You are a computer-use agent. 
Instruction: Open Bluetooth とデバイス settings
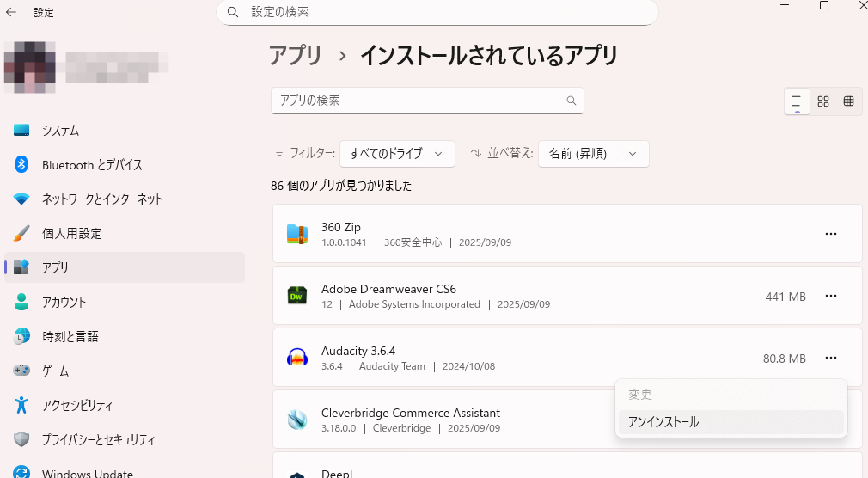click(125, 164)
